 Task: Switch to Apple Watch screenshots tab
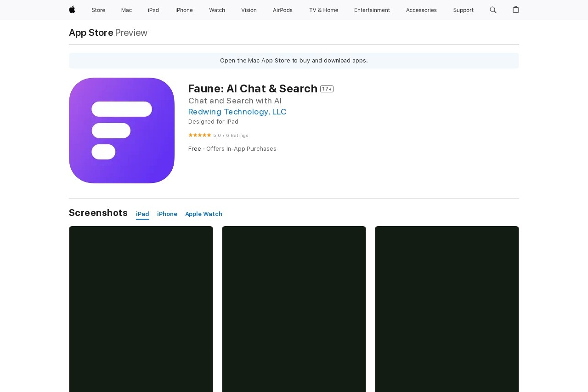tap(204, 214)
